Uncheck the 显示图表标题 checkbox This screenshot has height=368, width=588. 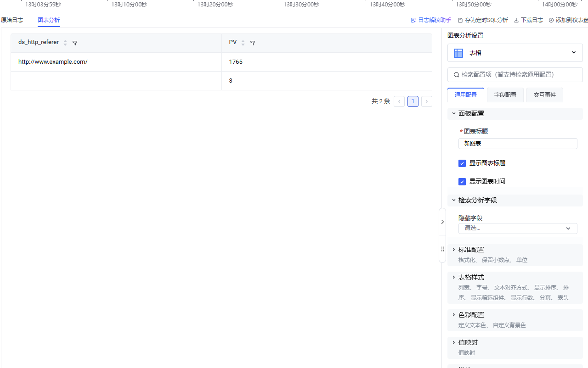(462, 163)
